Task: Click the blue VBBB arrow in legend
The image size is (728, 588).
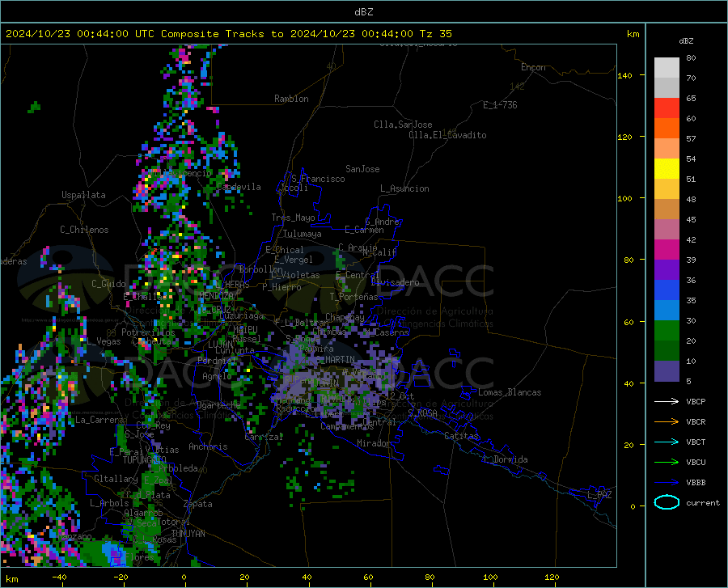Action: 667,483
